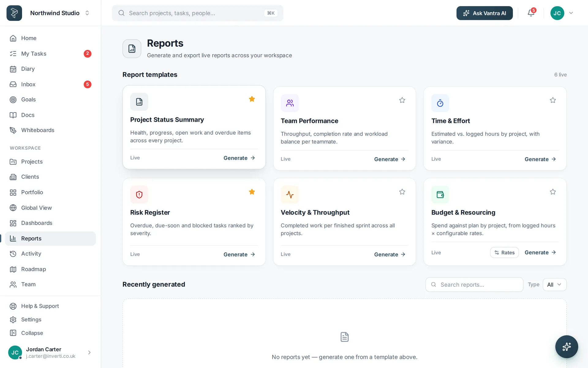
Task: Open Activity in the sidebar
Action: point(51,254)
